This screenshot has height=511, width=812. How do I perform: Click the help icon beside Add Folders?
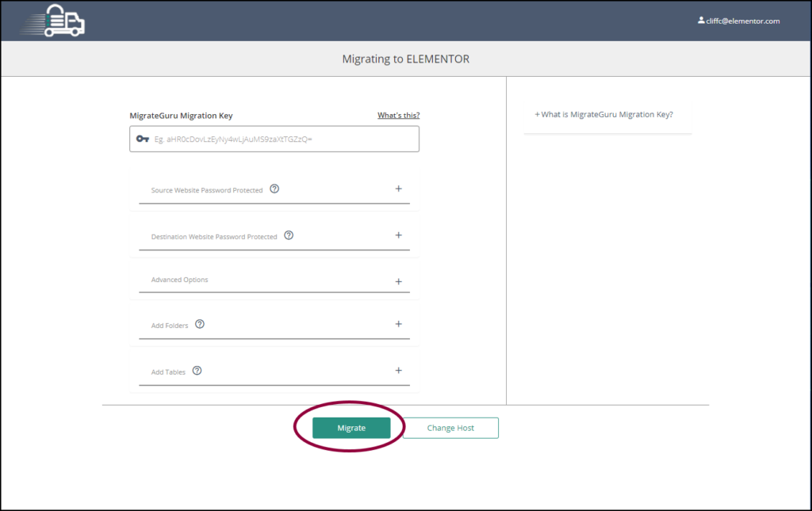tap(199, 324)
